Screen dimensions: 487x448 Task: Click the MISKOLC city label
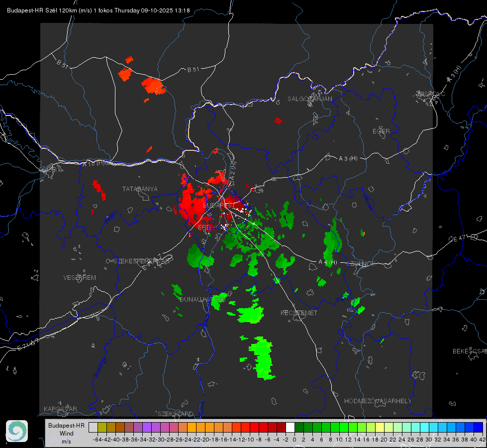[431, 94]
